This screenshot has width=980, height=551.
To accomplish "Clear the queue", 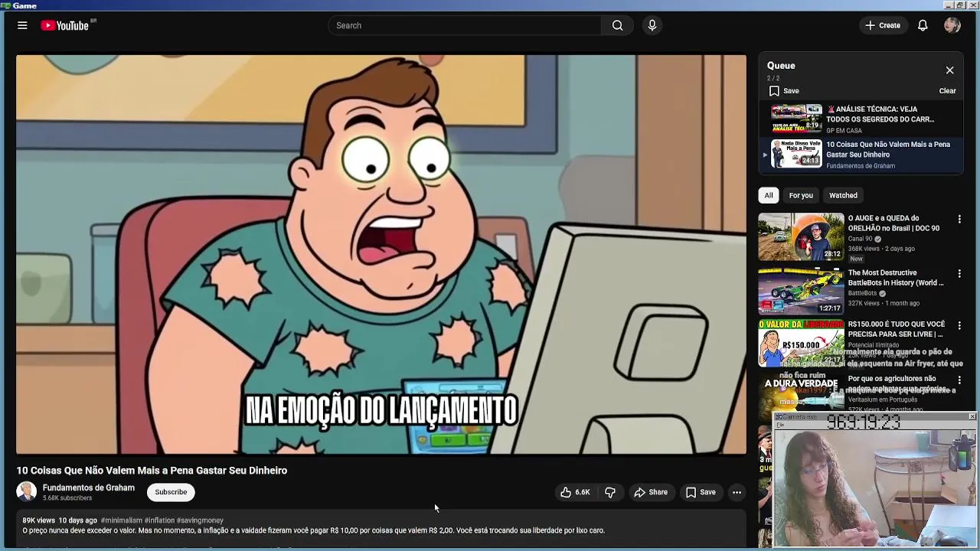I will tap(947, 90).
